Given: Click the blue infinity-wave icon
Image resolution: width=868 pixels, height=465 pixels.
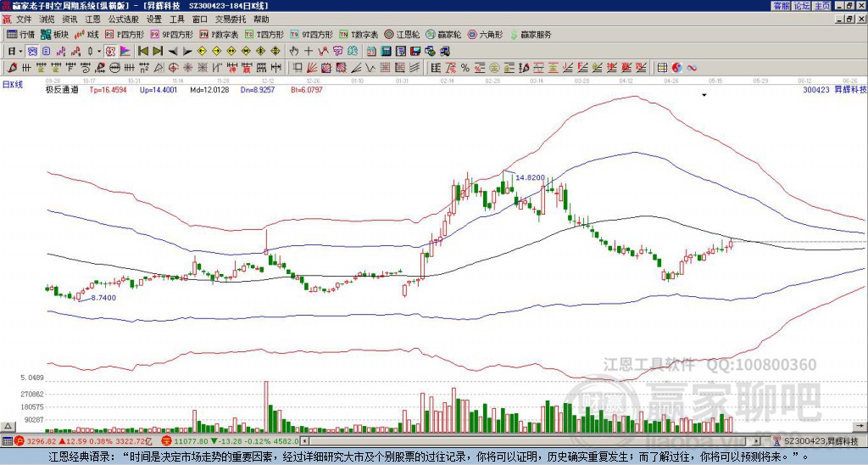Looking at the screenshot, I should (x=692, y=68).
